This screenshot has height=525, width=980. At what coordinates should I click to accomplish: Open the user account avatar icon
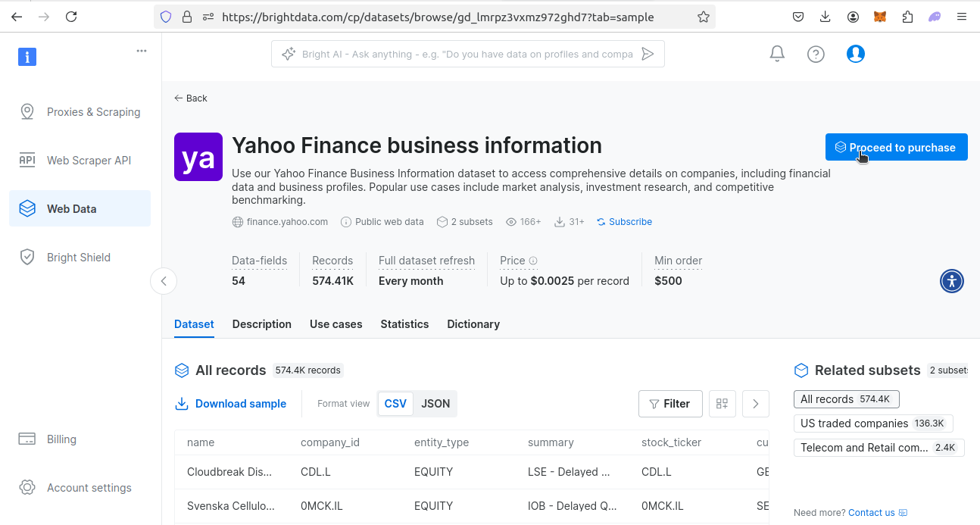856,54
